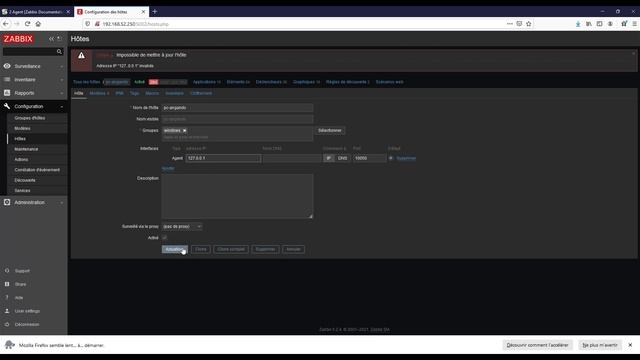Screen dimensions: 640x360
Task: Open Corrélation d'événement menu item
Action: [37, 170]
